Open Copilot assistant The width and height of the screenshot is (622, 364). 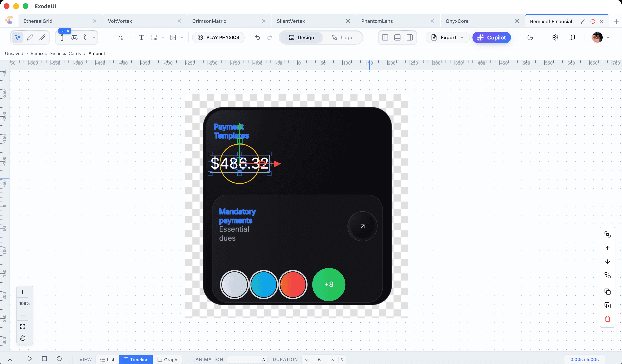(491, 37)
